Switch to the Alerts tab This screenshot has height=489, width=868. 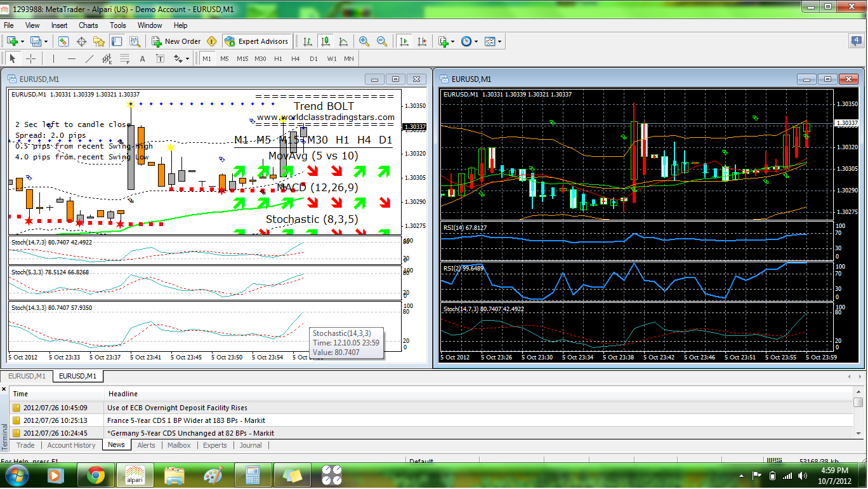click(146, 445)
